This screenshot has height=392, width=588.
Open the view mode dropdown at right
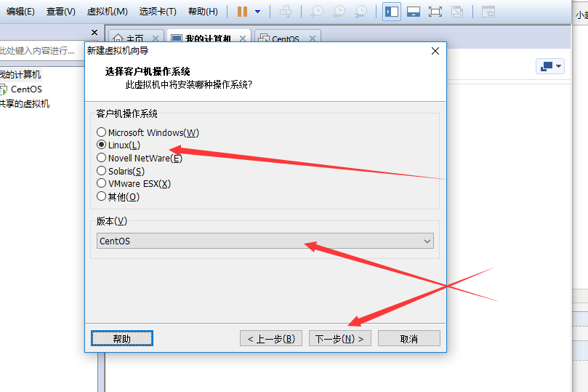pyautogui.click(x=550, y=66)
